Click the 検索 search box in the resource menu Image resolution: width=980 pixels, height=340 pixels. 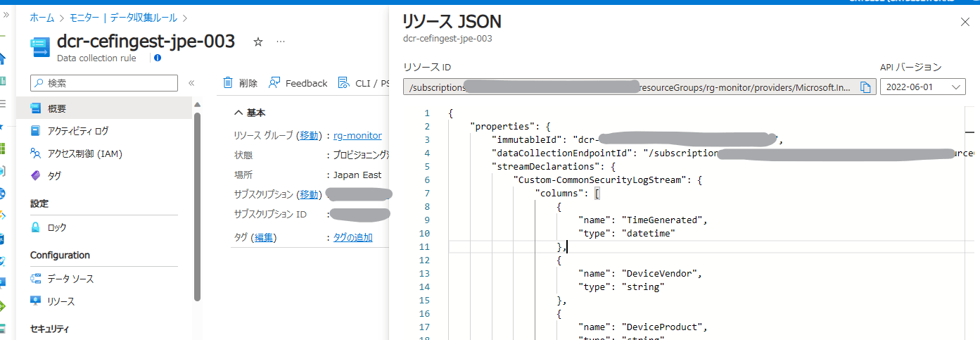coord(104,83)
